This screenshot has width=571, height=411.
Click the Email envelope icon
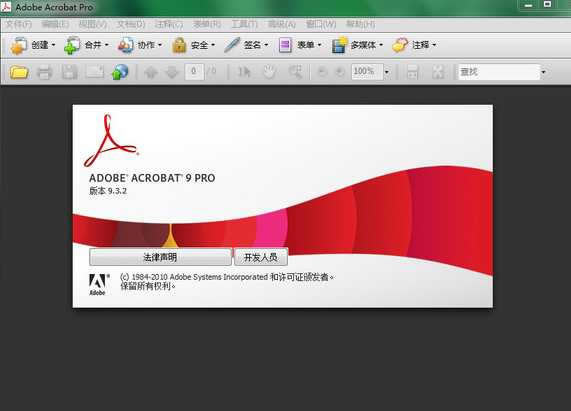(x=94, y=72)
